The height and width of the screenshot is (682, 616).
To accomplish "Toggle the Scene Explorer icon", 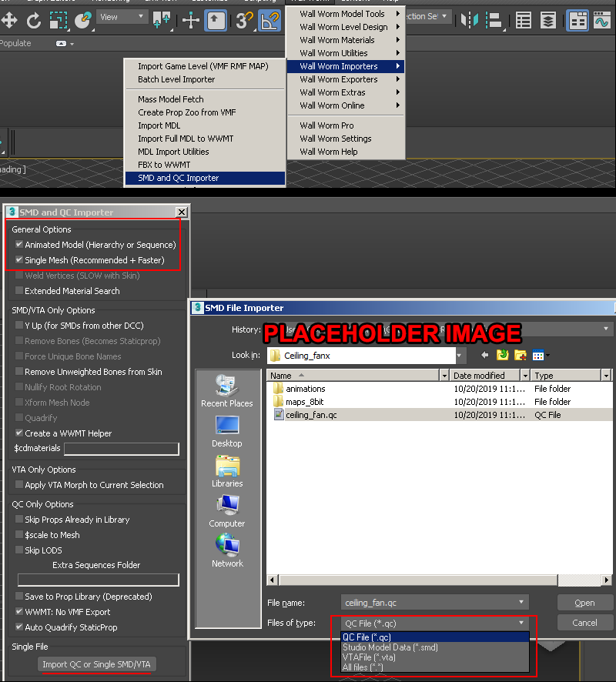I will click(x=523, y=20).
